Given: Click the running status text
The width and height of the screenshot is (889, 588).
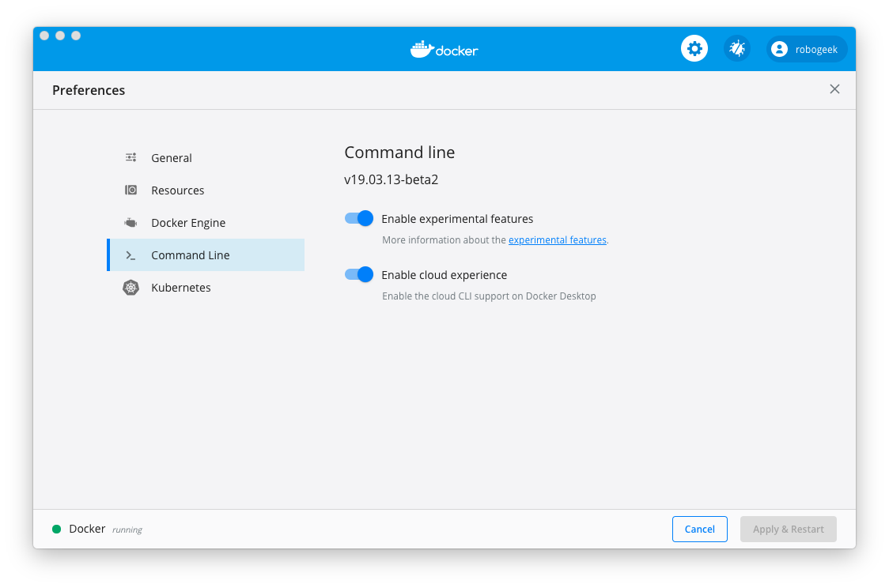Looking at the screenshot, I should [127, 530].
